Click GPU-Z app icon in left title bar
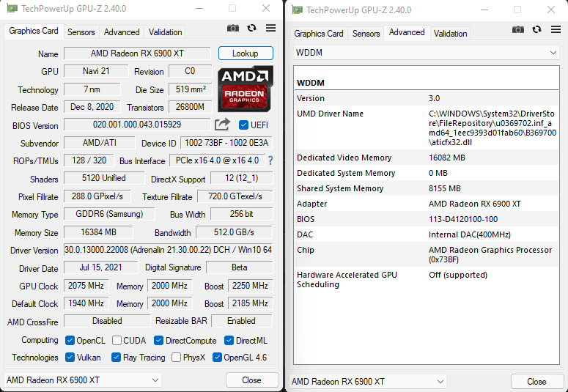This screenshot has height=392, width=568. point(12,8)
